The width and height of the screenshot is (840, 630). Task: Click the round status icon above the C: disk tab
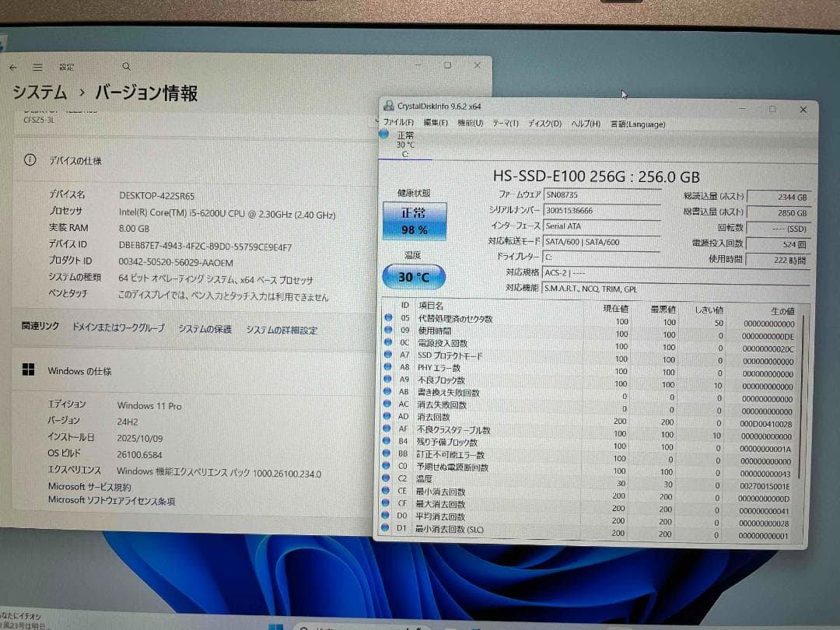click(383, 134)
